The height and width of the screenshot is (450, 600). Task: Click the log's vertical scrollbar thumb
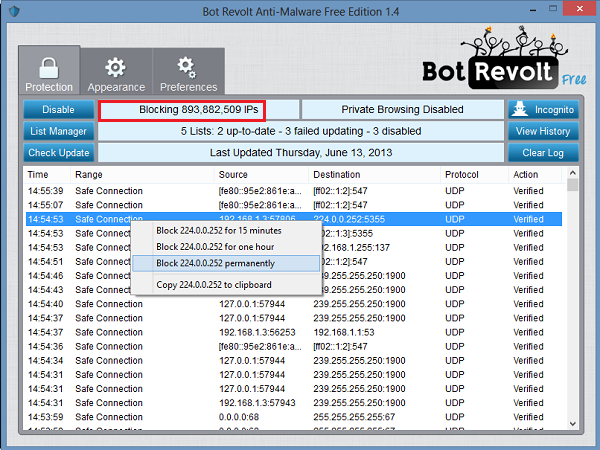[x=572, y=185]
